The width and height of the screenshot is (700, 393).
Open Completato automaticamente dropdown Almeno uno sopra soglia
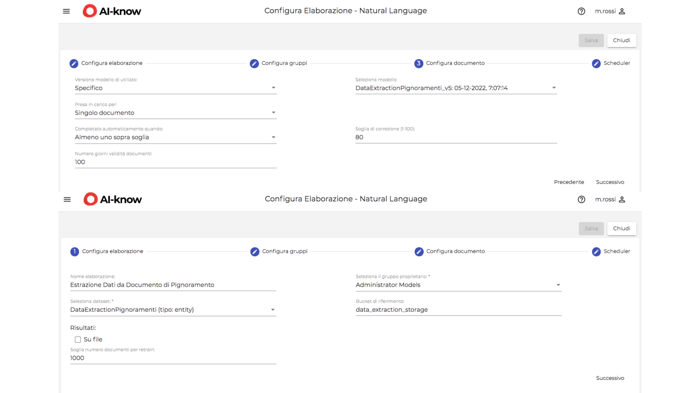(175, 137)
